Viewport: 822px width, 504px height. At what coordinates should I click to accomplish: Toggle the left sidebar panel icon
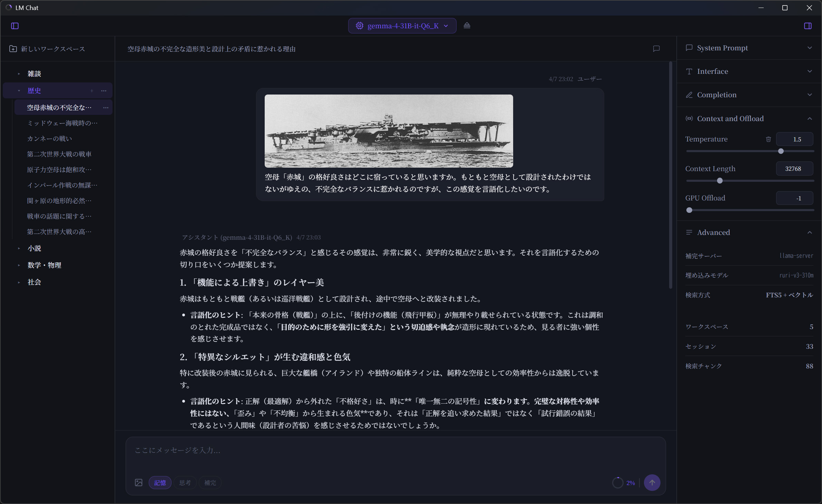[x=15, y=26]
